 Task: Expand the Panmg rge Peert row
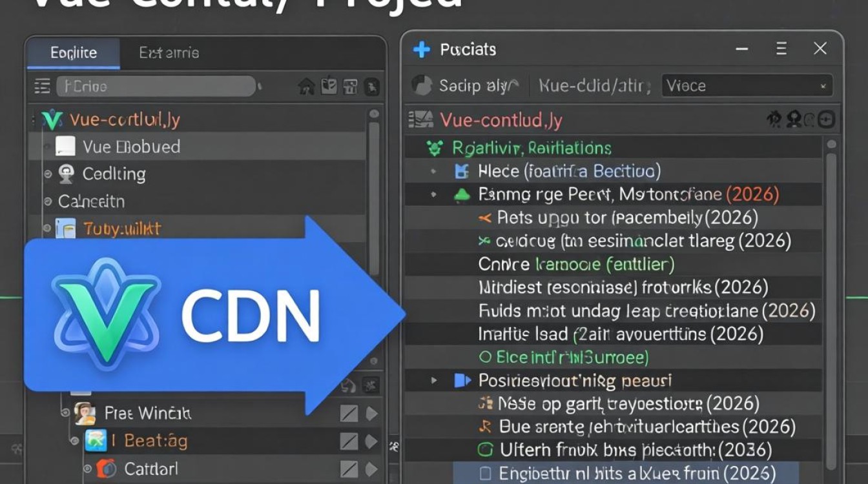pyautogui.click(x=432, y=195)
